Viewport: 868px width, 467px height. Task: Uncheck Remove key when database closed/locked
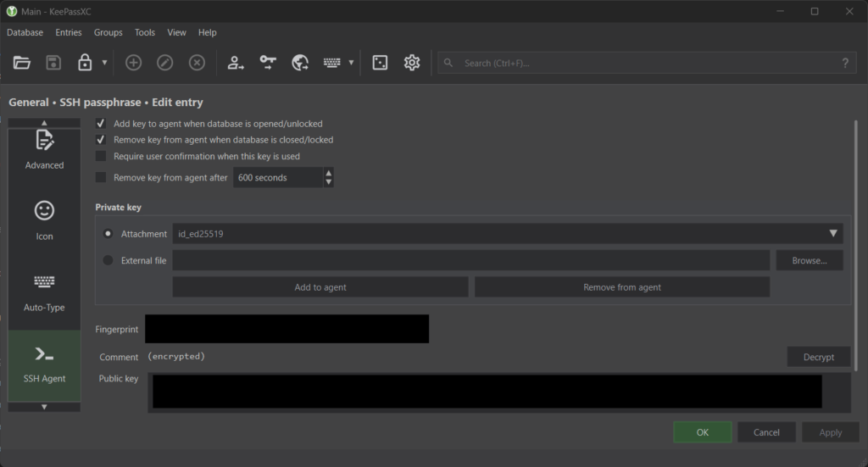point(101,140)
